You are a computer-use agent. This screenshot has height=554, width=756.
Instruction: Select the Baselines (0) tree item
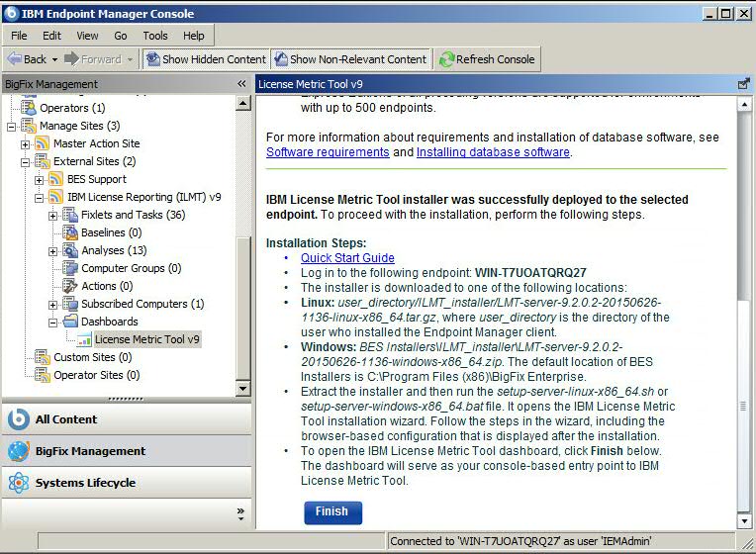pyautogui.click(x=112, y=232)
